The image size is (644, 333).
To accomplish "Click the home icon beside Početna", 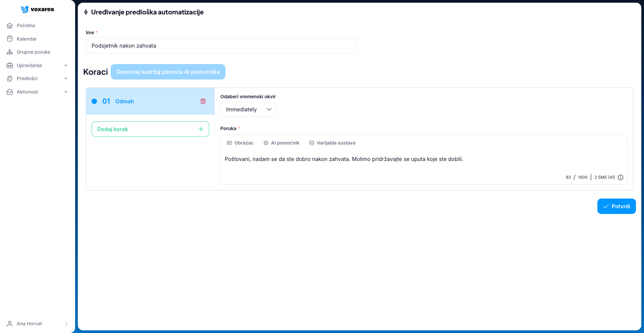I will tap(10, 25).
